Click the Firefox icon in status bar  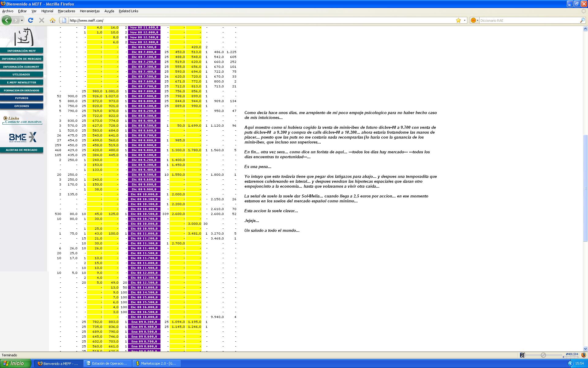click(x=583, y=355)
